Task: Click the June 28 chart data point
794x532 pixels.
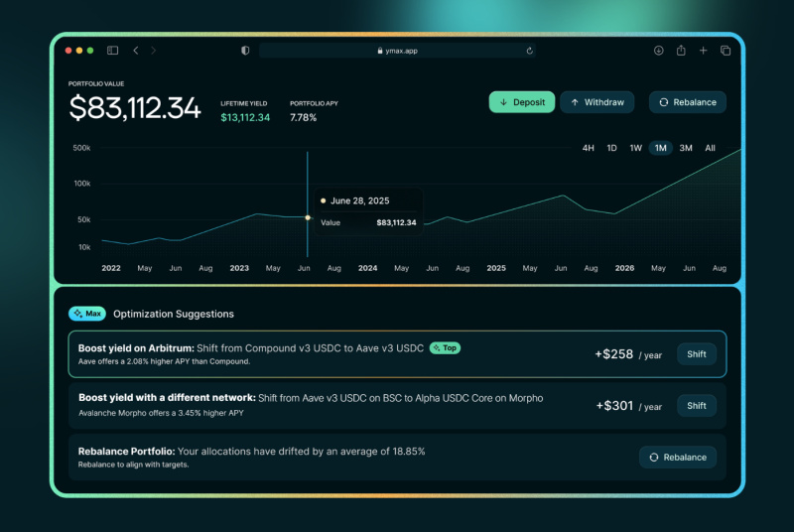Action: tap(308, 217)
